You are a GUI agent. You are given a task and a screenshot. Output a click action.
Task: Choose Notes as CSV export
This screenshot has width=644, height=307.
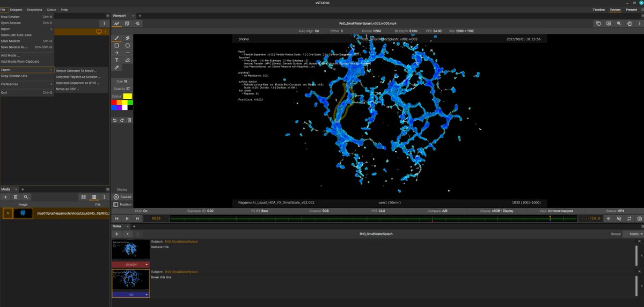(x=67, y=89)
